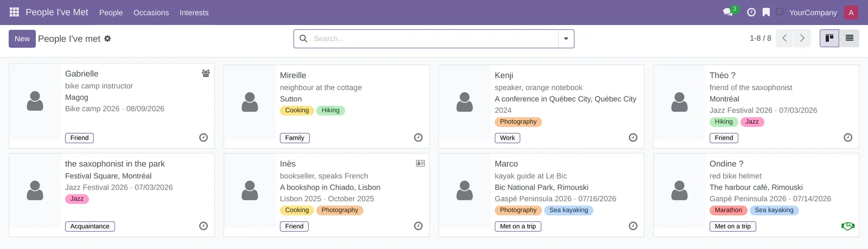The width and height of the screenshot is (868, 249).
Task: Open the Kenji record title
Action: pyautogui.click(x=504, y=75)
